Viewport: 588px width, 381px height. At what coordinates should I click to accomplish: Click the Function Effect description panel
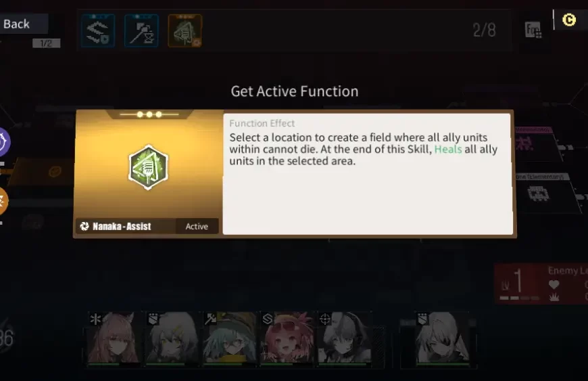pyautogui.click(x=368, y=174)
